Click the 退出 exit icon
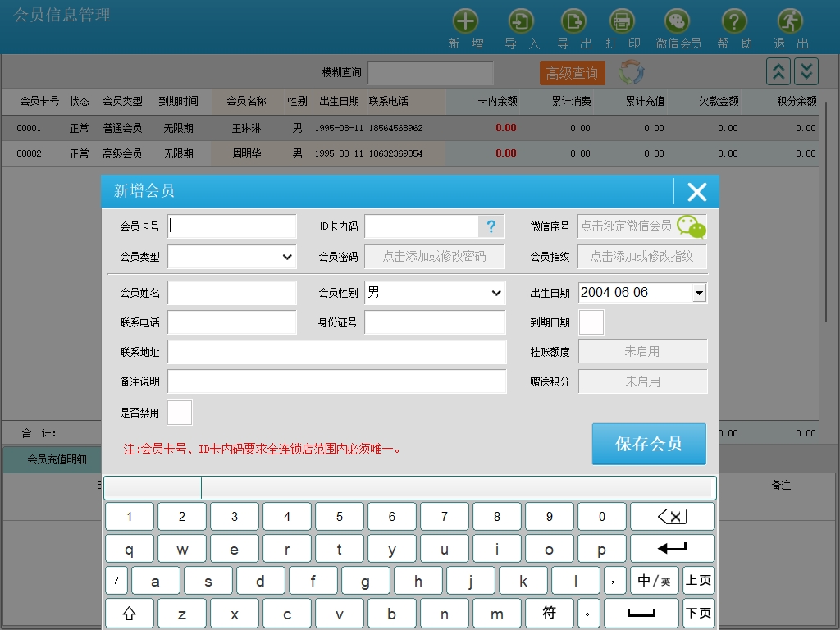 pos(790,22)
